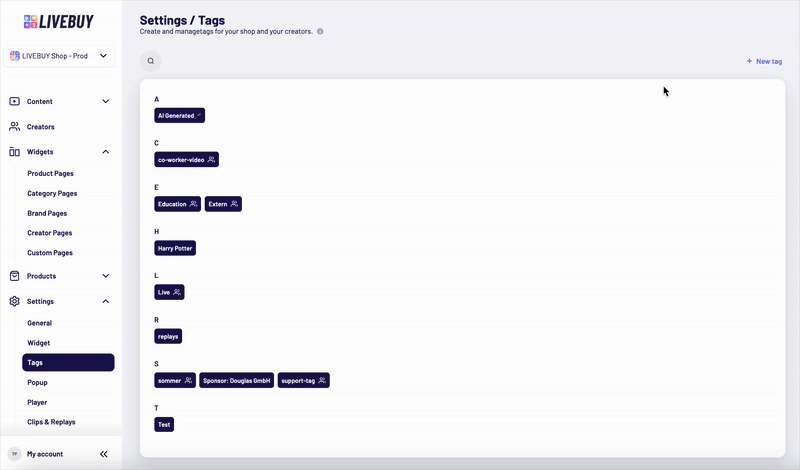Collapse the Widgets menu chevron
Viewport: 800px width, 470px height.
(x=106, y=152)
